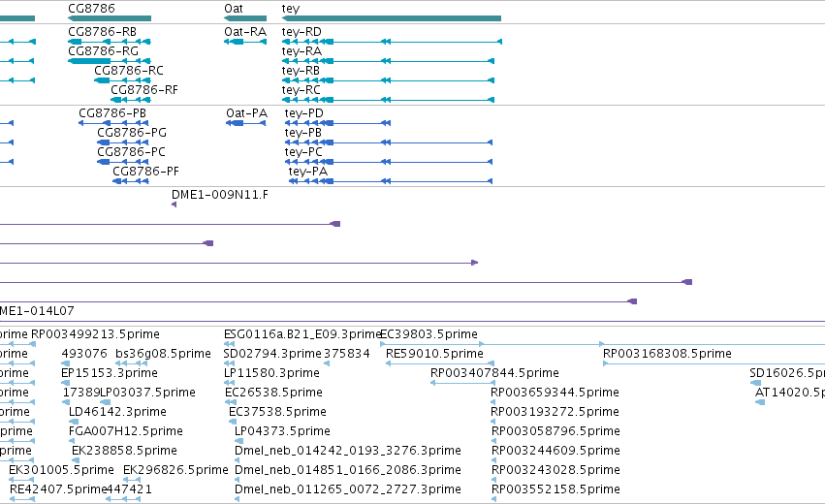Open EST LP04373.5prime
This screenshot has width=825, height=504.
coord(282,431)
